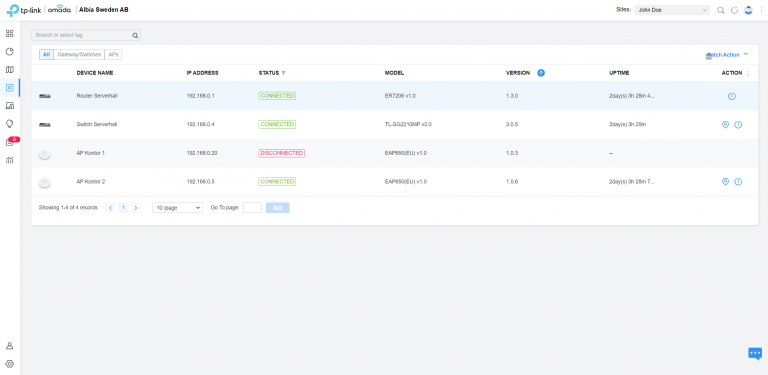The width and height of the screenshot is (768, 375).
Task: Open the chat support bubble icon
Action: (755, 353)
